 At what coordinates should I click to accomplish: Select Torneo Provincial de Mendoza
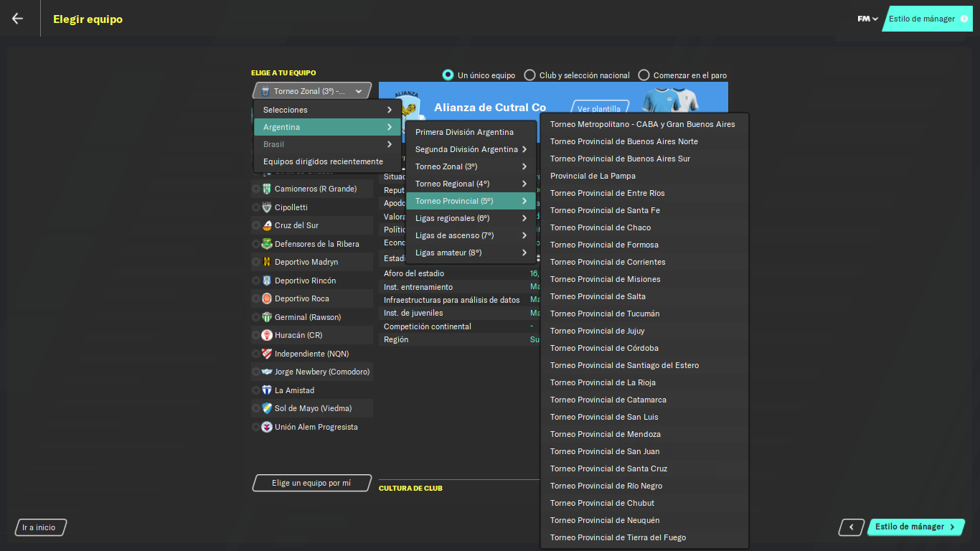coord(644,434)
